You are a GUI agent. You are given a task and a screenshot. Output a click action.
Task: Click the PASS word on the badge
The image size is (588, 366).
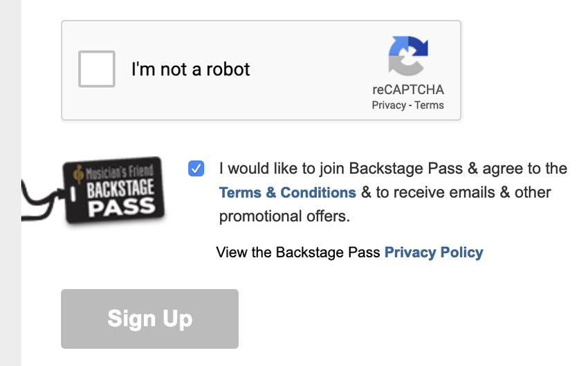(x=122, y=208)
